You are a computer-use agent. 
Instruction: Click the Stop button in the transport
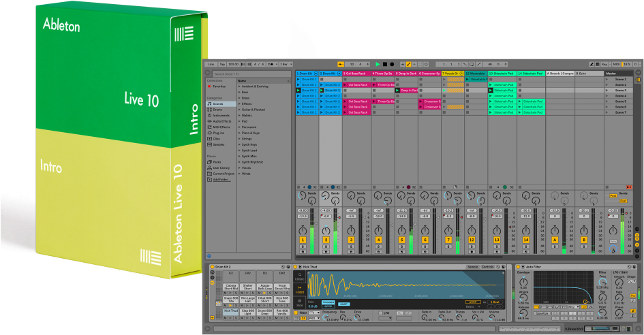385,64
